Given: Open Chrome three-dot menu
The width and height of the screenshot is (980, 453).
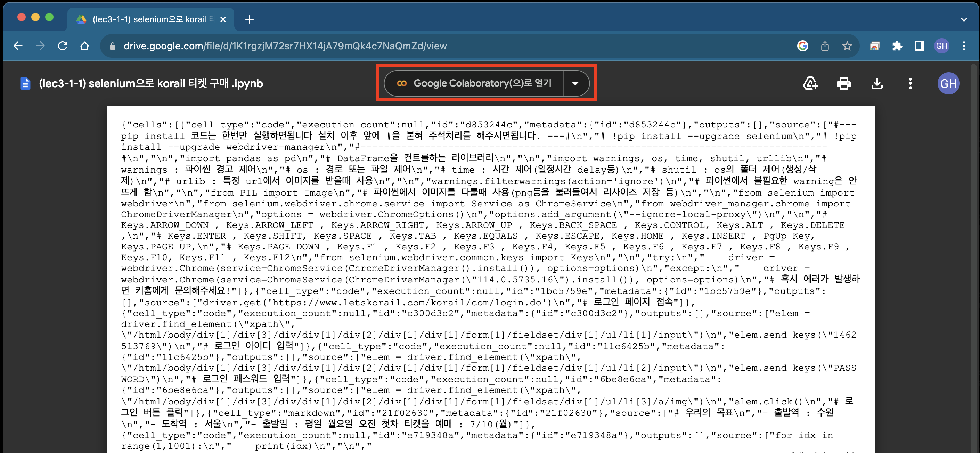Looking at the screenshot, I should tap(964, 46).
